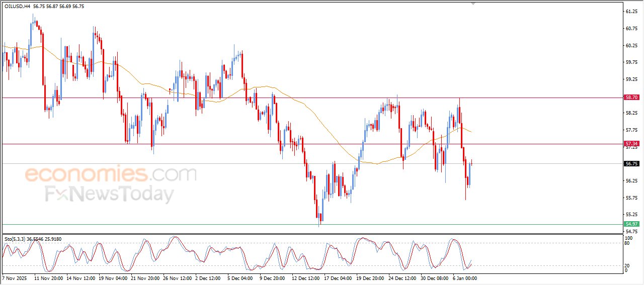Click the red 57.34 price label
This screenshot has width=644, height=285.
click(x=631, y=144)
